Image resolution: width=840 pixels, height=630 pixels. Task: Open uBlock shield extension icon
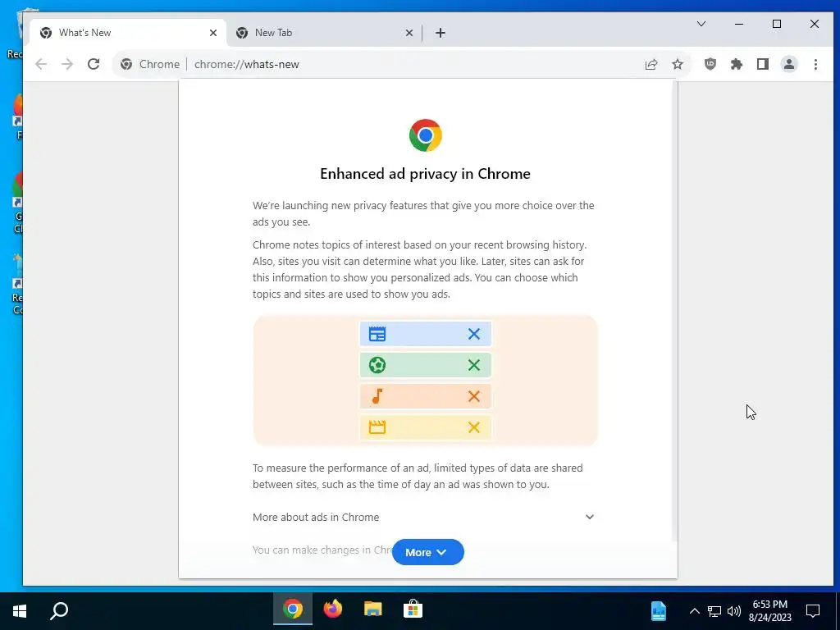tap(710, 64)
